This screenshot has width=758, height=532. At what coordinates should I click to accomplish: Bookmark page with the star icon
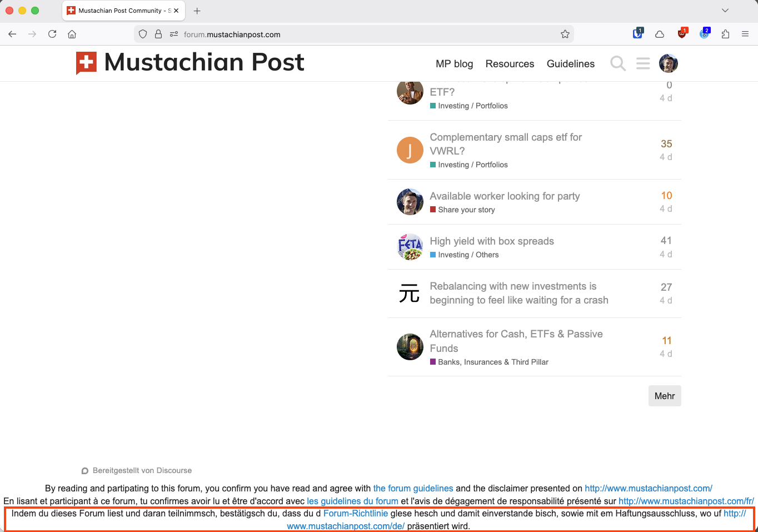click(565, 34)
